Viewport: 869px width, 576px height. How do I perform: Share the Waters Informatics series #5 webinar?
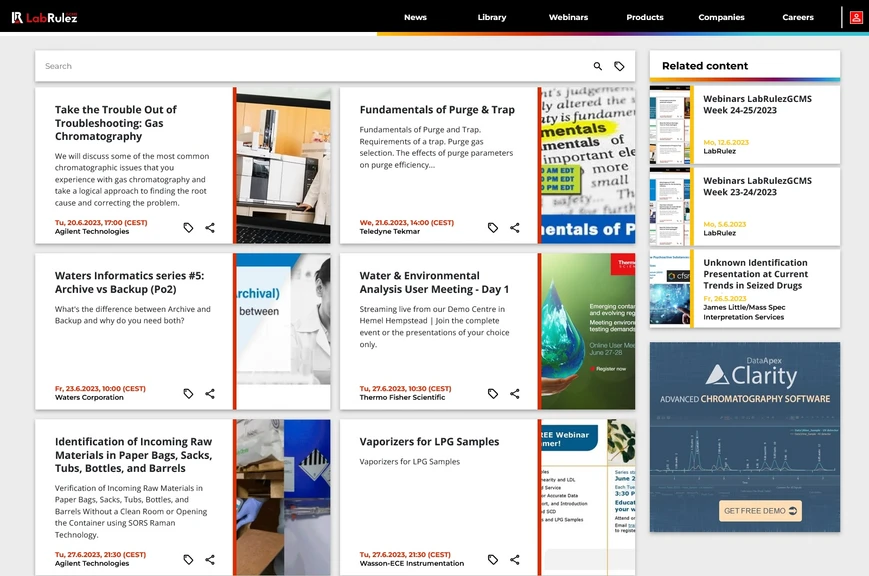point(210,393)
